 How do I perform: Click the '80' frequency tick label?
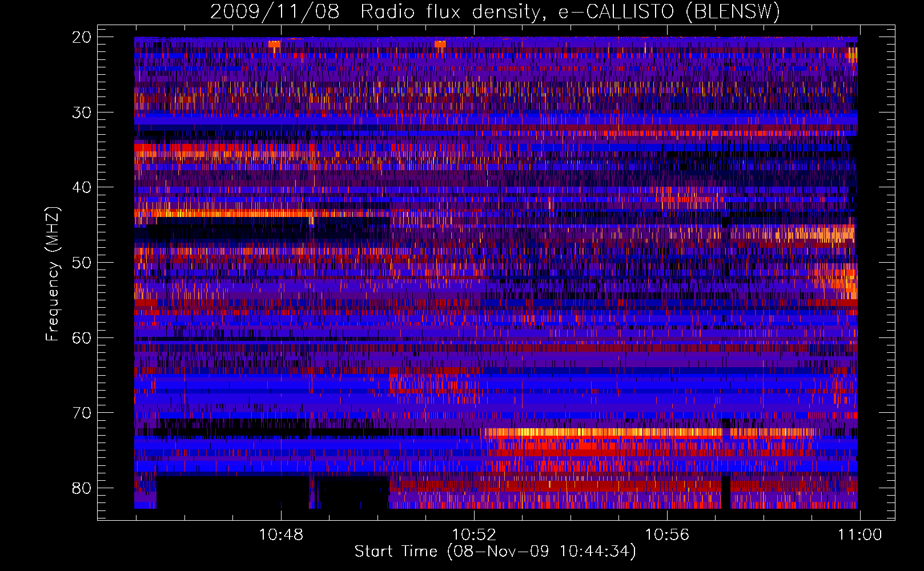(82, 488)
